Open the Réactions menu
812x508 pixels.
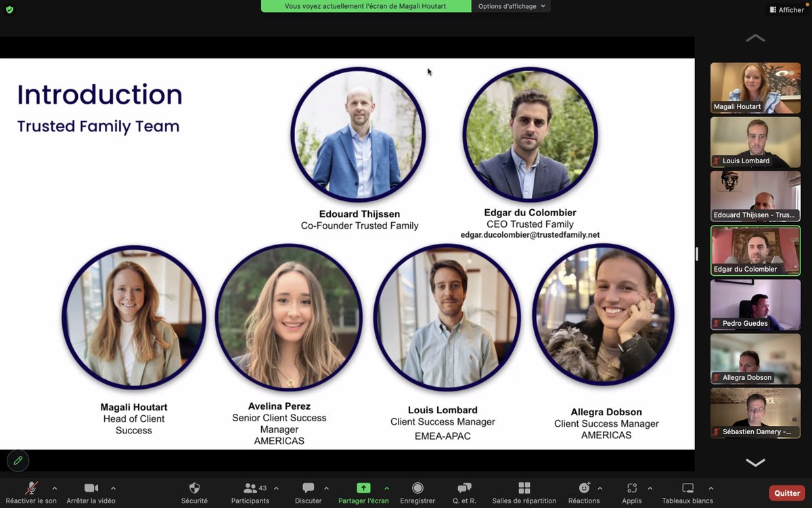pyautogui.click(x=584, y=493)
